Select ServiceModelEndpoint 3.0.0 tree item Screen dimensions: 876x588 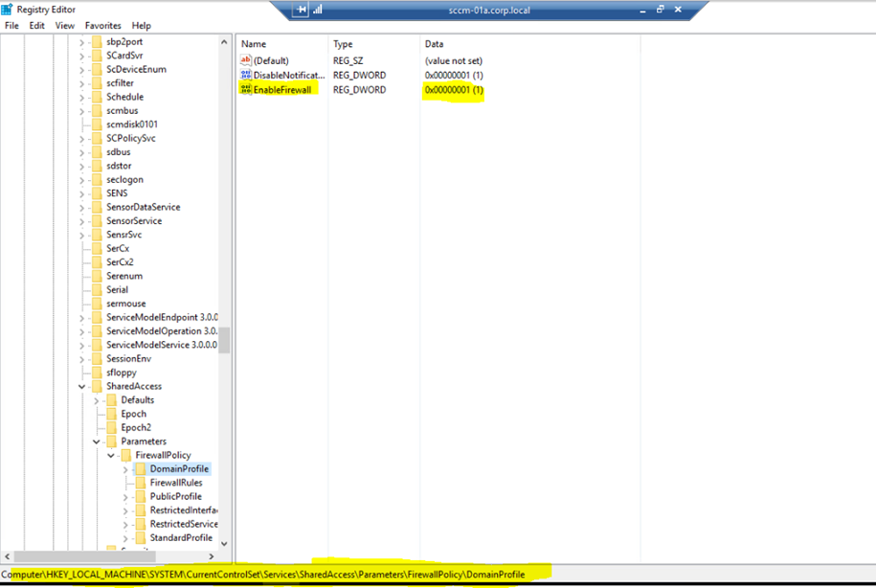click(162, 318)
